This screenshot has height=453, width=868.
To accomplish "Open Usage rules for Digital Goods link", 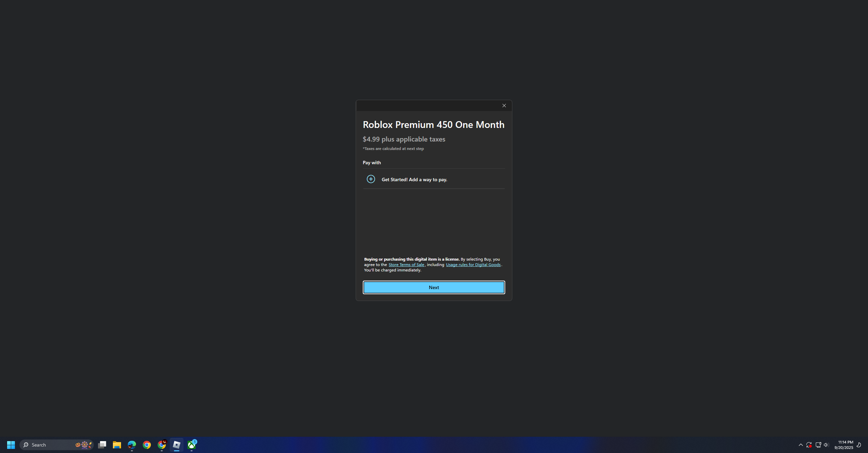I will 473,265.
